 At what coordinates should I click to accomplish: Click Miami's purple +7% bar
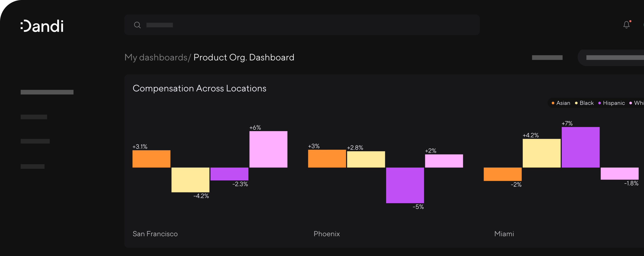coord(581,147)
